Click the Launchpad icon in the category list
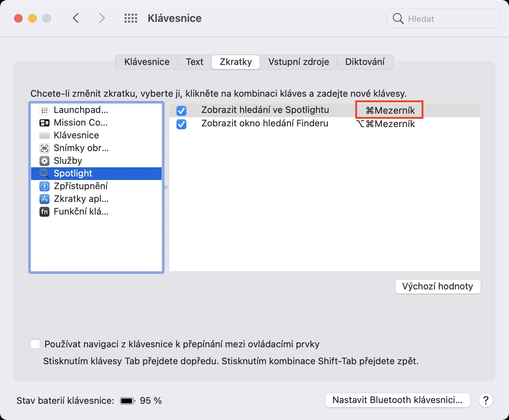The width and height of the screenshot is (509, 420). click(44, 110)
